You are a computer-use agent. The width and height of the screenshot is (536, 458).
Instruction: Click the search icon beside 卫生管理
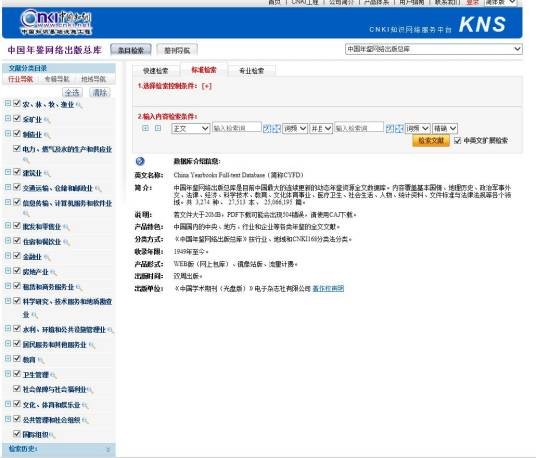click(x=53, y=375)
